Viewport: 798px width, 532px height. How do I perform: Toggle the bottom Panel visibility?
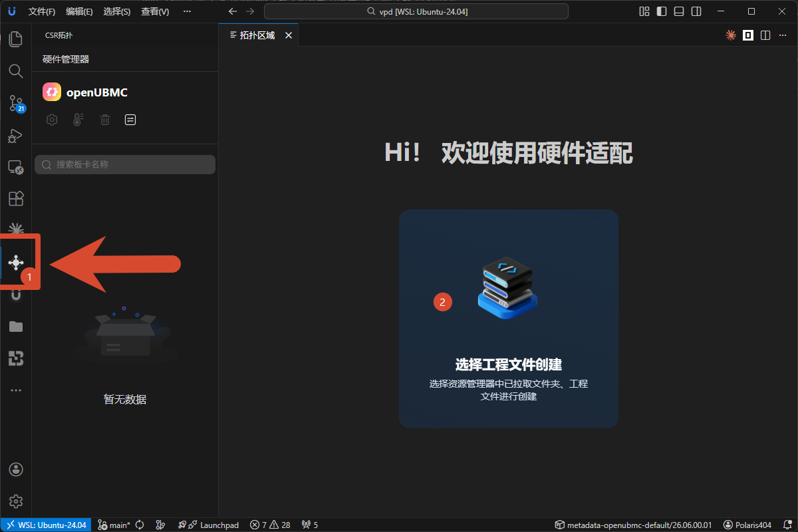pyautogui.click(x=679, y=11)
